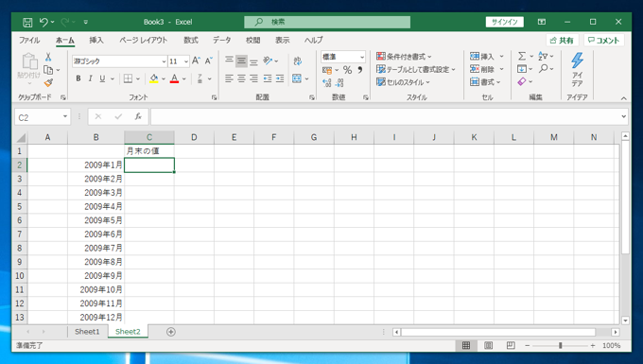Toggle Underline formatting
Viewport: 643px width, 364px height.
click(102, 78)
